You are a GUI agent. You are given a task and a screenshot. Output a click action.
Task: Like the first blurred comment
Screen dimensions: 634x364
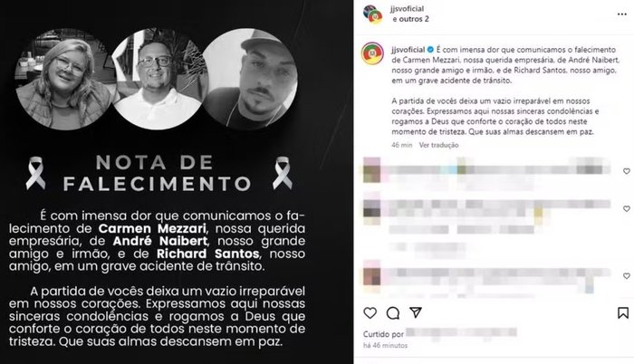[627, 171]
